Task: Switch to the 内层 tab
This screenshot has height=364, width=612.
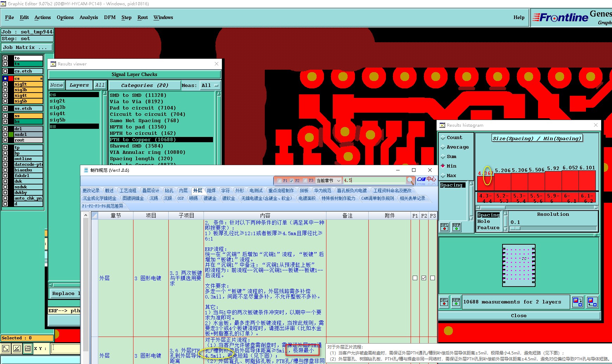Action: pos(183,190)
